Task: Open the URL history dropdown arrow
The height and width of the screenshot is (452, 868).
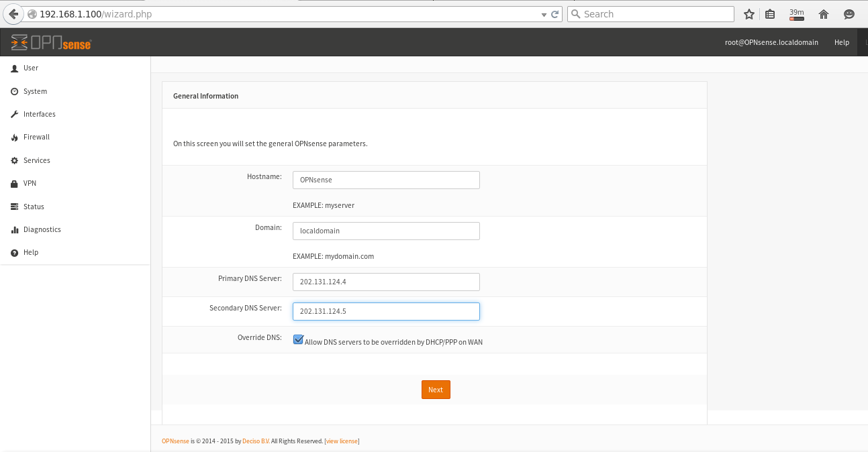Action: (x=544, y=14)
